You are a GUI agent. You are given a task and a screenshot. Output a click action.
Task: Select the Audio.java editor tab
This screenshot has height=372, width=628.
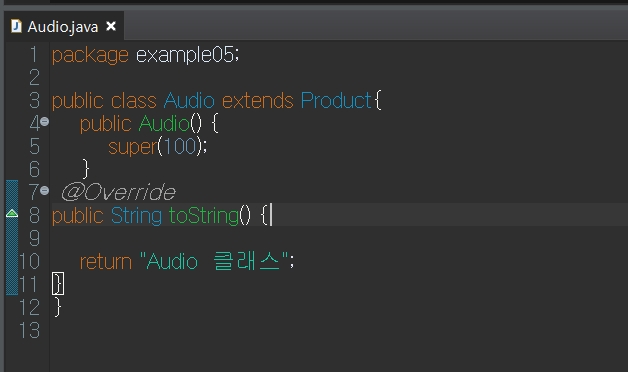tap(63, 27)
